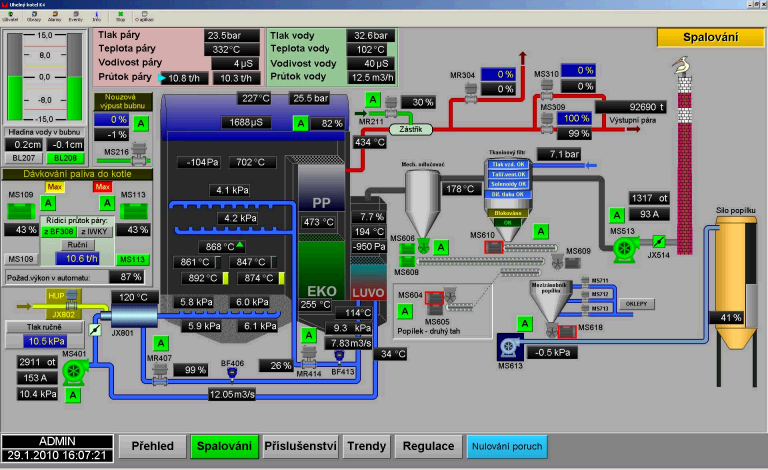
Task: Select the MS401 green fan icon
Action: coord(71,372)
